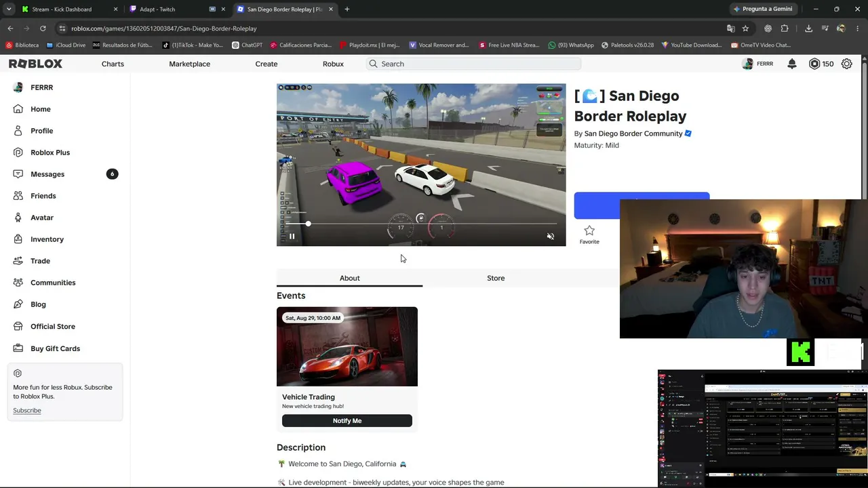Open the Roblox settings gear

coord(846,64)
